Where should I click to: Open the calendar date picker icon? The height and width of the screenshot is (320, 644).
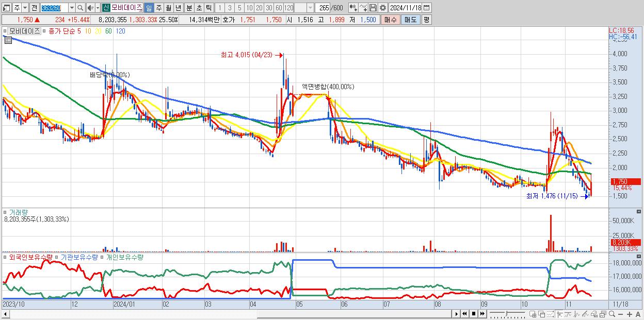coord(427,8)
